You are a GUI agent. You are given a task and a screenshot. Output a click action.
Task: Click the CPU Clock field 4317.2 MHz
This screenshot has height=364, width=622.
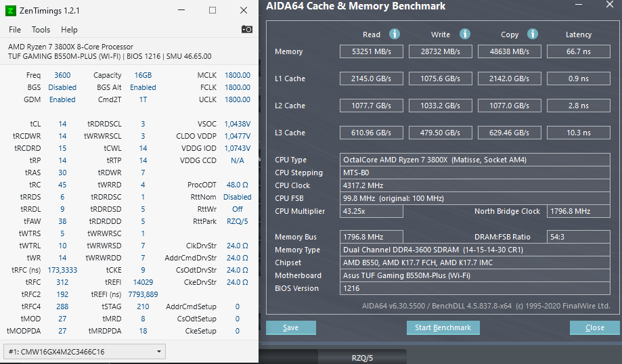click(x=475, y=185)
